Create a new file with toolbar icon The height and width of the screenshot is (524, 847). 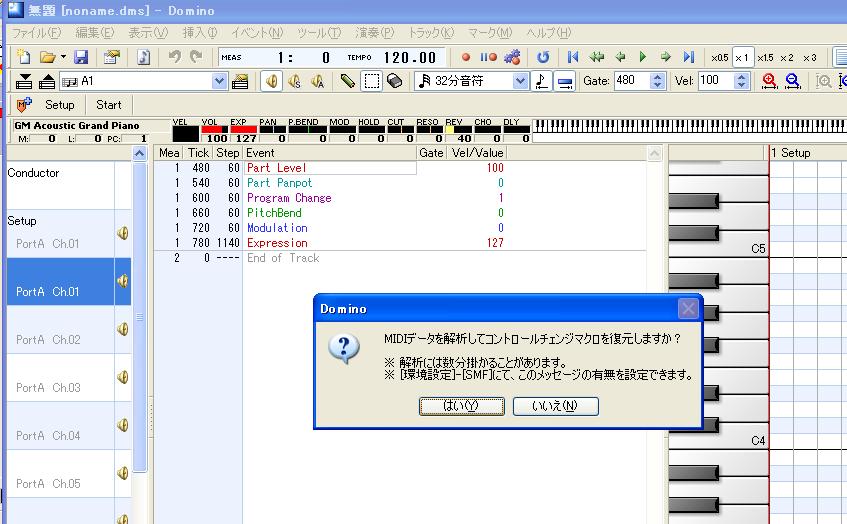click(23, 57)
